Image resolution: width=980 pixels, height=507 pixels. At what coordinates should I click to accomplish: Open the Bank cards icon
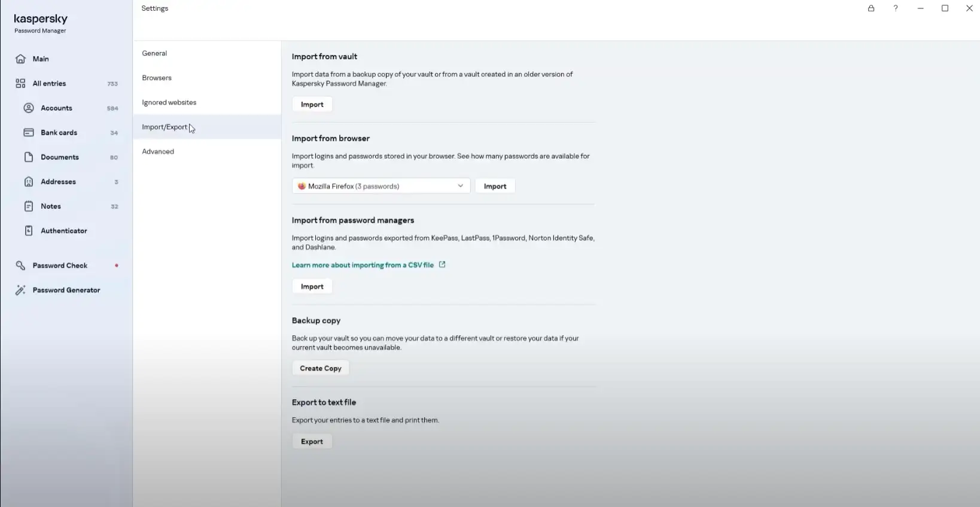pyautogui.click(x=28, y=133)
